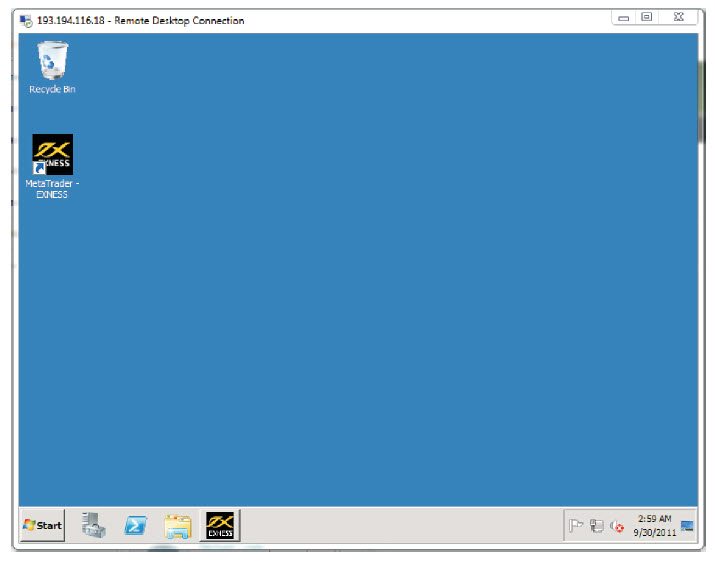Open the Windows Explorer folder icon in taskbar
Viewport: 715px width, 562px height.
177,525
